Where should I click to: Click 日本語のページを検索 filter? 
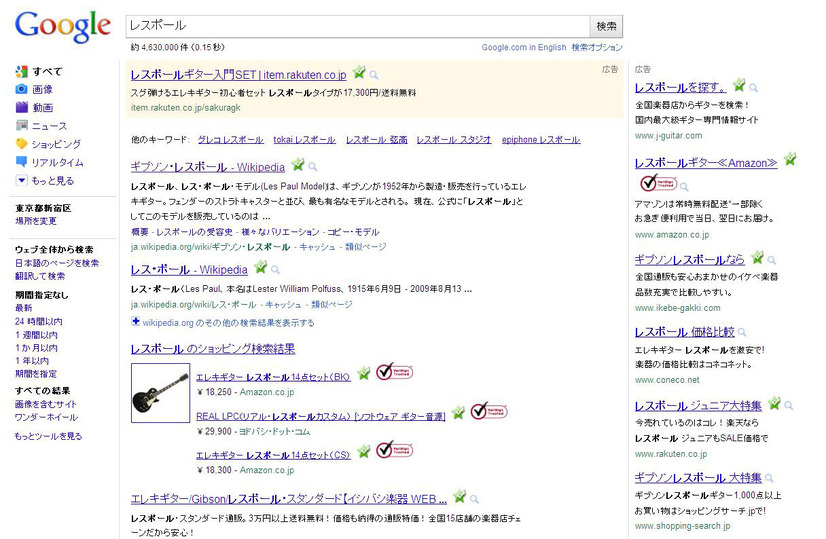click(57, 263)
